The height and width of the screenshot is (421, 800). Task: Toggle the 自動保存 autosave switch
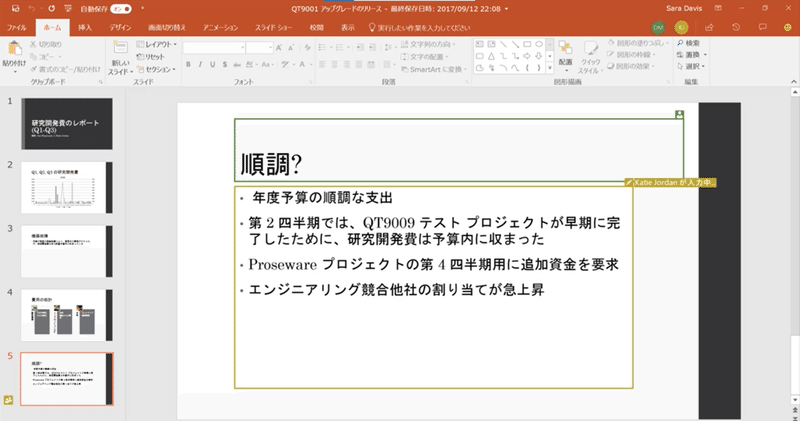(120, 9)
